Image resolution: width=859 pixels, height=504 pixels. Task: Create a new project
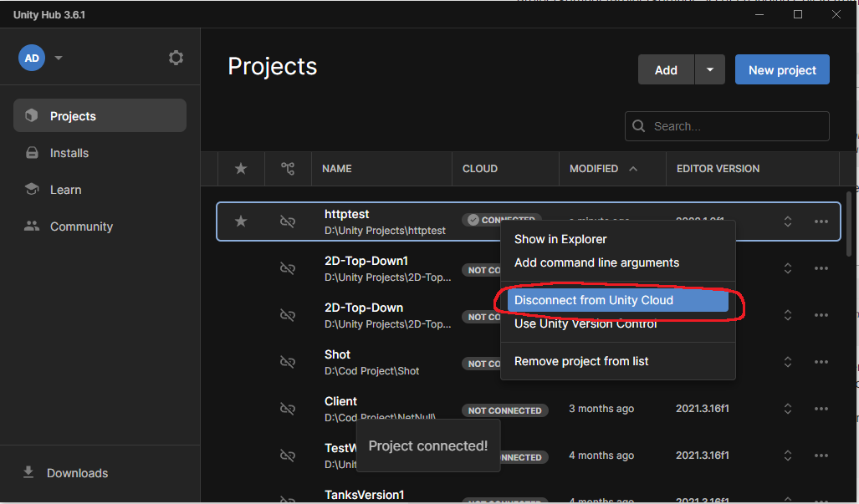tap(781, 69)
